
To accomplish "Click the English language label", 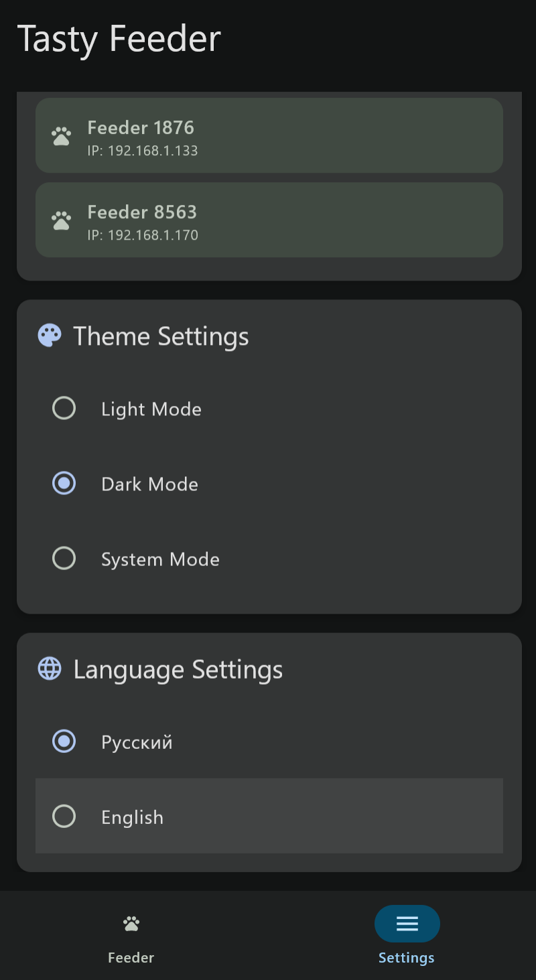I will [133, 817].
